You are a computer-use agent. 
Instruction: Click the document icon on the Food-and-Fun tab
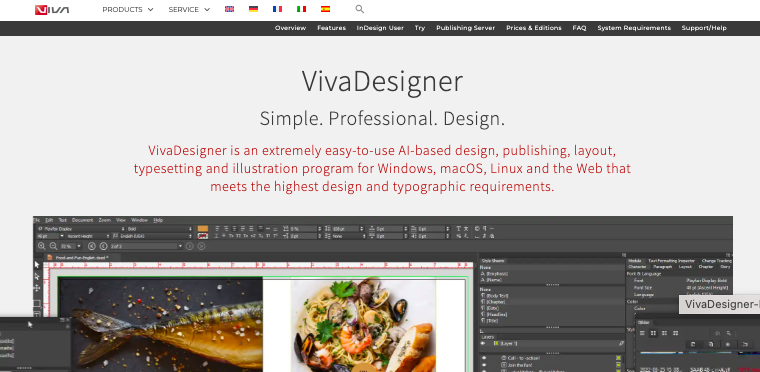pos(49,258)
